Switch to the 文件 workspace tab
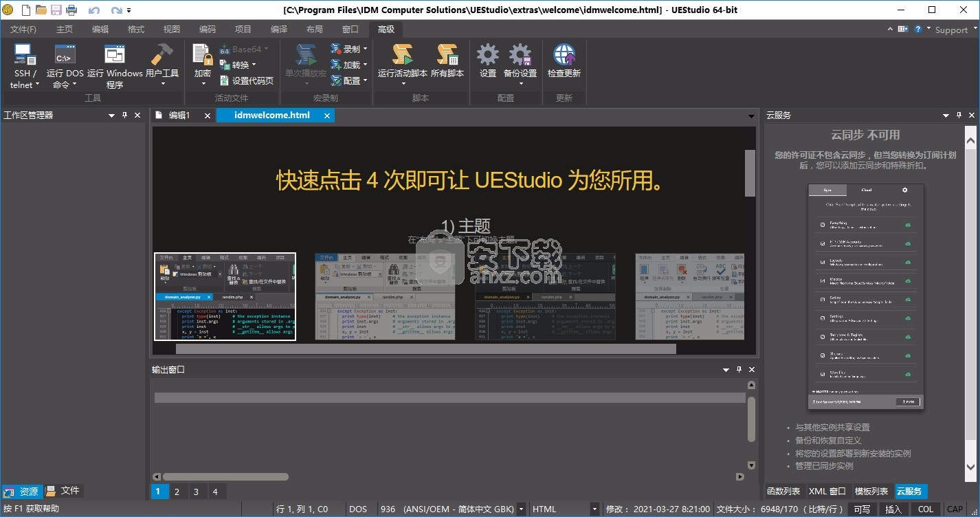The image size is (980, 517). [64, 491]
